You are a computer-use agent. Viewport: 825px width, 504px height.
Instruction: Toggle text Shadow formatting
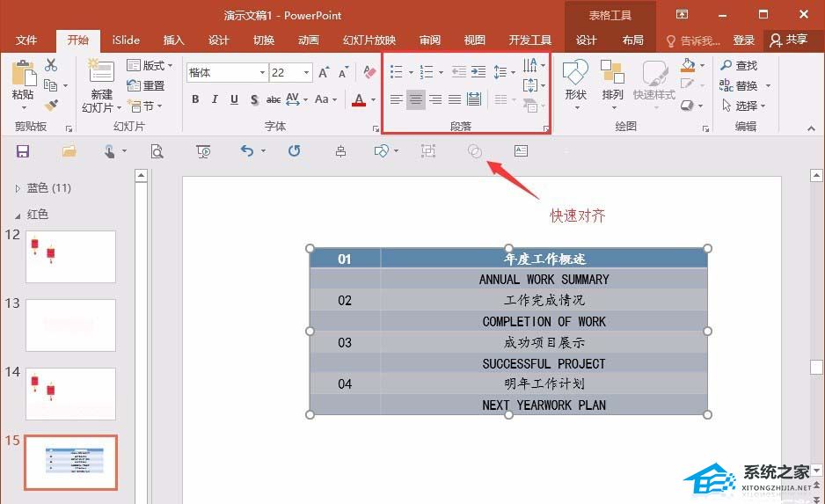pyautogui.click(x=254, y=99)
